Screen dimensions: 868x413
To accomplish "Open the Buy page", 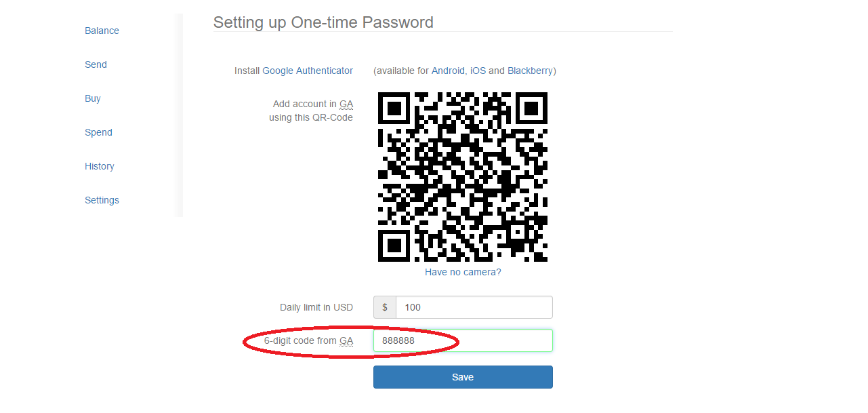I will point(93,98).
